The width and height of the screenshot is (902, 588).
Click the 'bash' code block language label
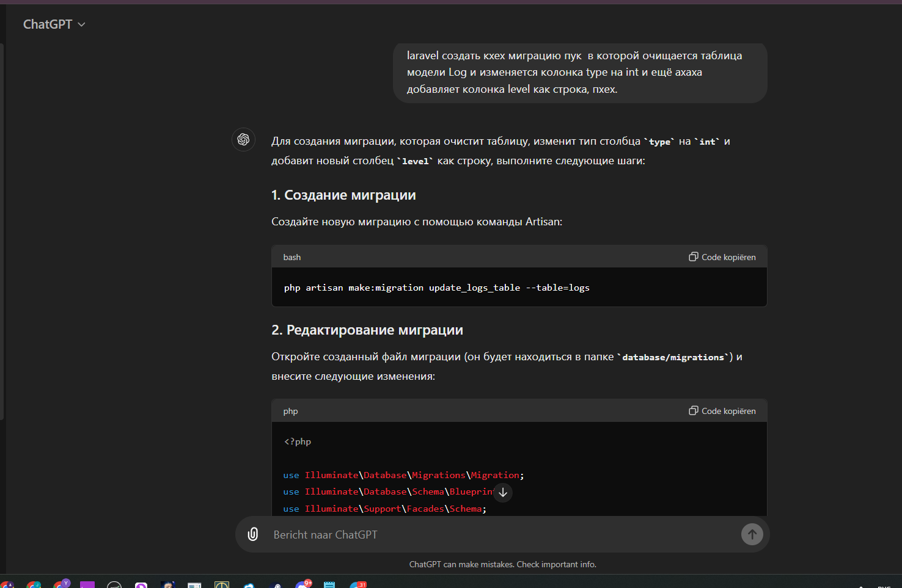point(292,257)
